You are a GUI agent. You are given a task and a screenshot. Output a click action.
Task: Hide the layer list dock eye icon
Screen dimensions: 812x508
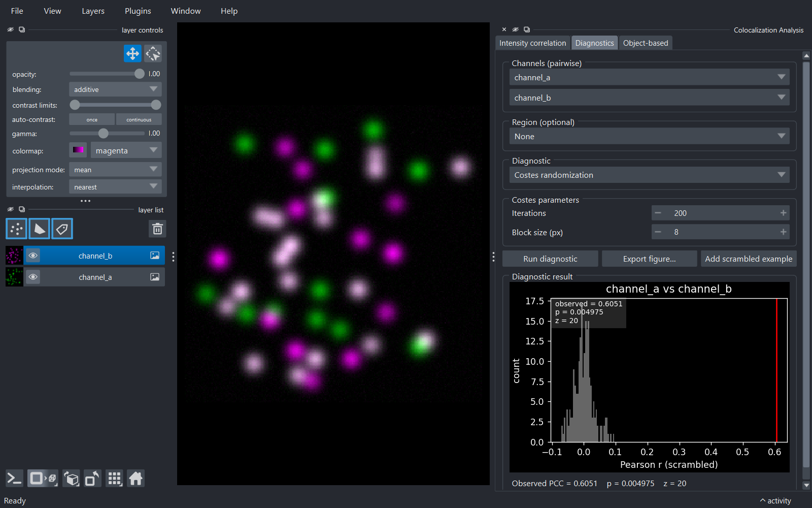click(x=10, y=209)
